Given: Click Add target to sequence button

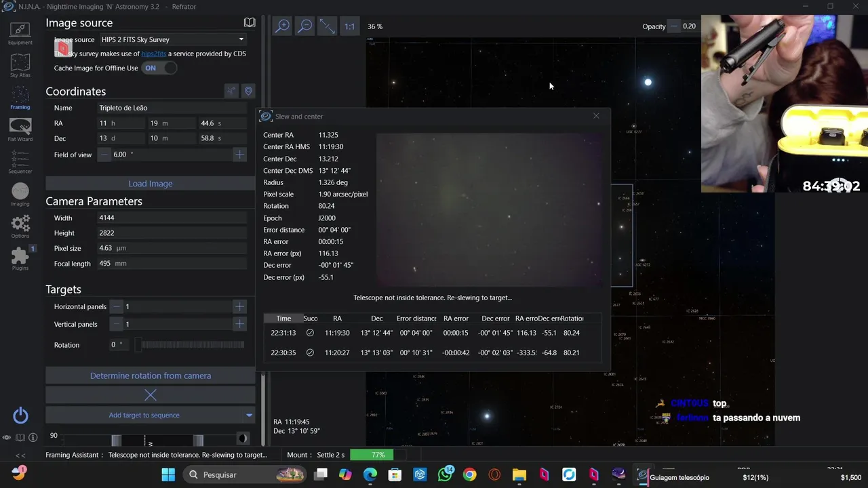Looking at the screenshot, I should point(144,415).
